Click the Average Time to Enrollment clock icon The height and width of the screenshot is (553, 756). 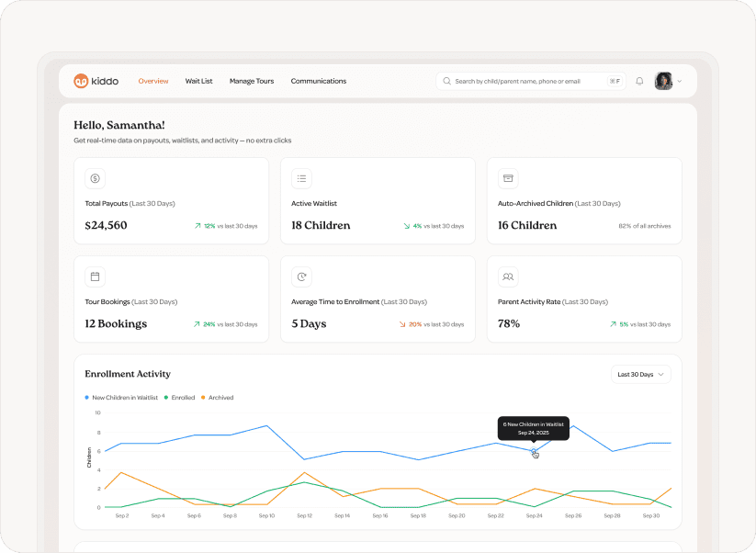tap(301, 276)
